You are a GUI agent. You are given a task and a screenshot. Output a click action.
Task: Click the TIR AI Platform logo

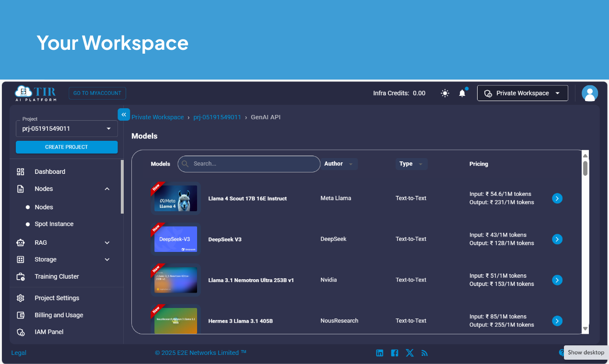pos(36,93)
